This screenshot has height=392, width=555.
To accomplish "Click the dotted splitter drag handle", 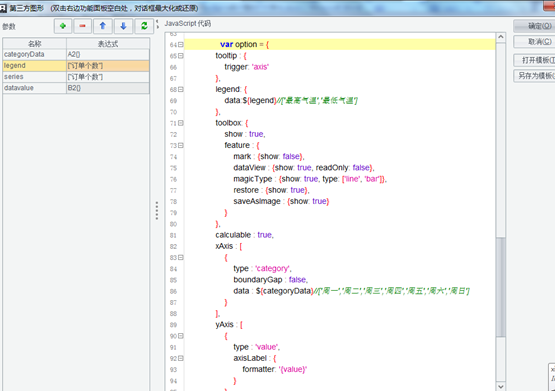I will pyautogui.click(x=157, y=211).
